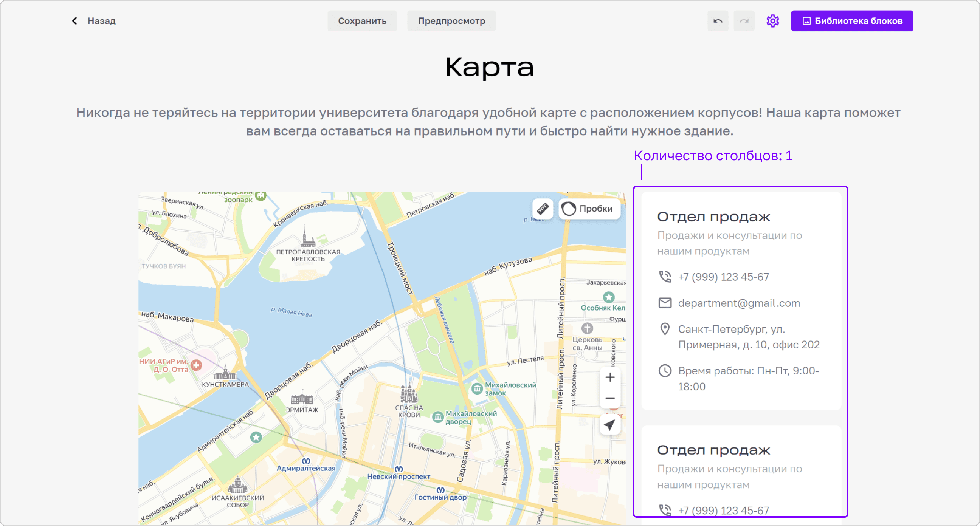This screenshot has height=526, width=980.
Task: Click Адмиралтейская metro station on map
Action: (306, 465)
